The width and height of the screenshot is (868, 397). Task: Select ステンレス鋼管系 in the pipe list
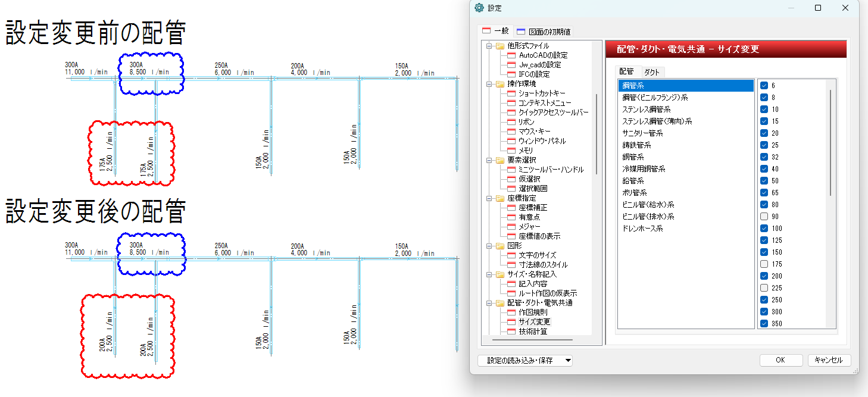pos(647,110)
